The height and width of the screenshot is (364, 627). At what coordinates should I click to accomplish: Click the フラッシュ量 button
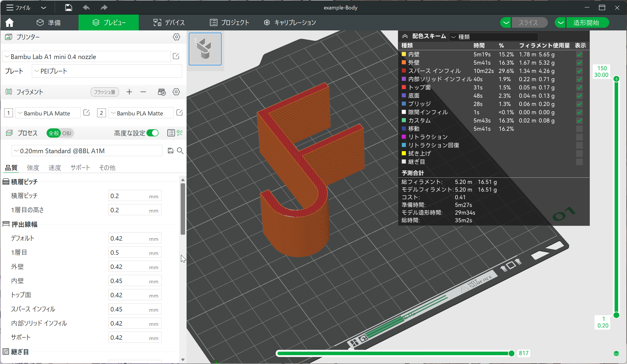[105, 92]
